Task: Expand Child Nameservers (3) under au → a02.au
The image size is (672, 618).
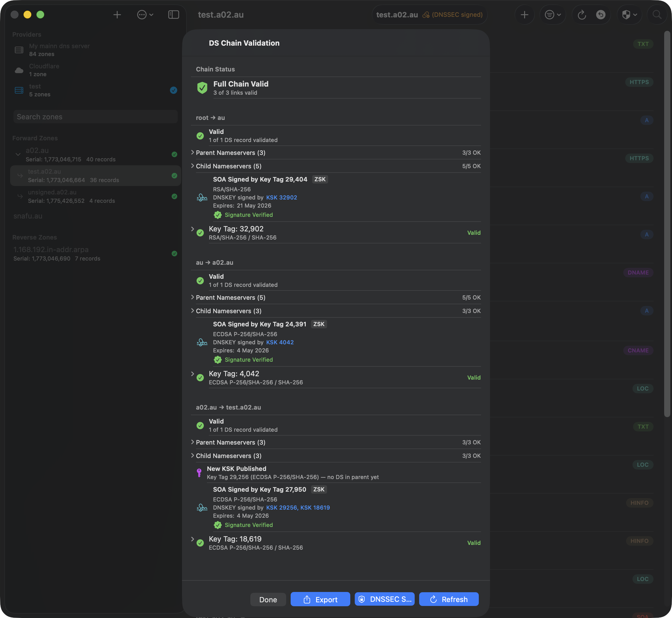Action: [x=192, y=311]
